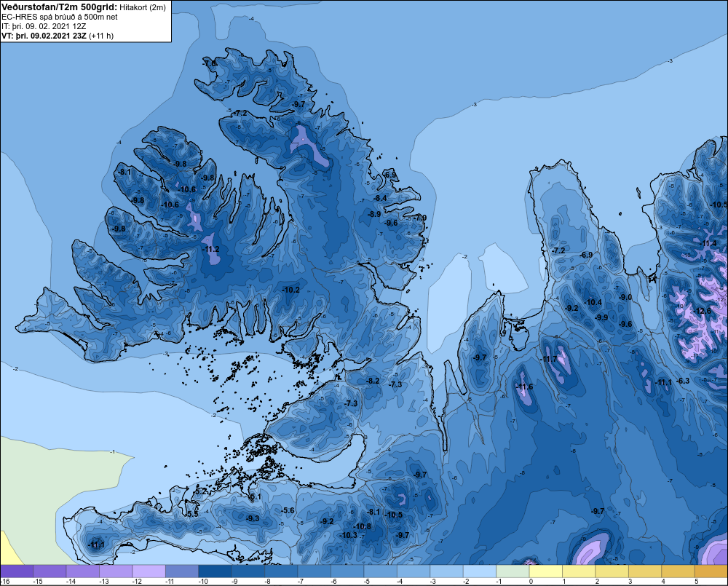The height and width of the screenshot is (586, 728).
Task: Select the -10.2 temperature label
Action: 291,290
